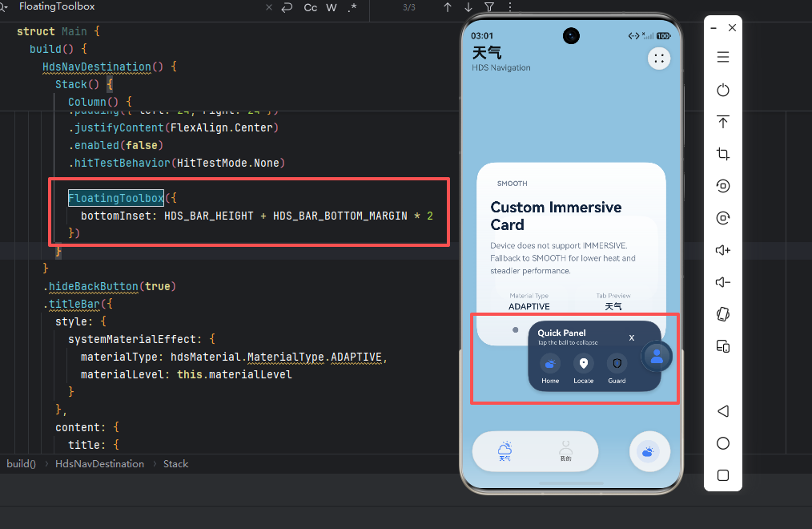This screenshot has height=529, width=812.
Task: Open search filter options
Action: click(x=488, y=7)
